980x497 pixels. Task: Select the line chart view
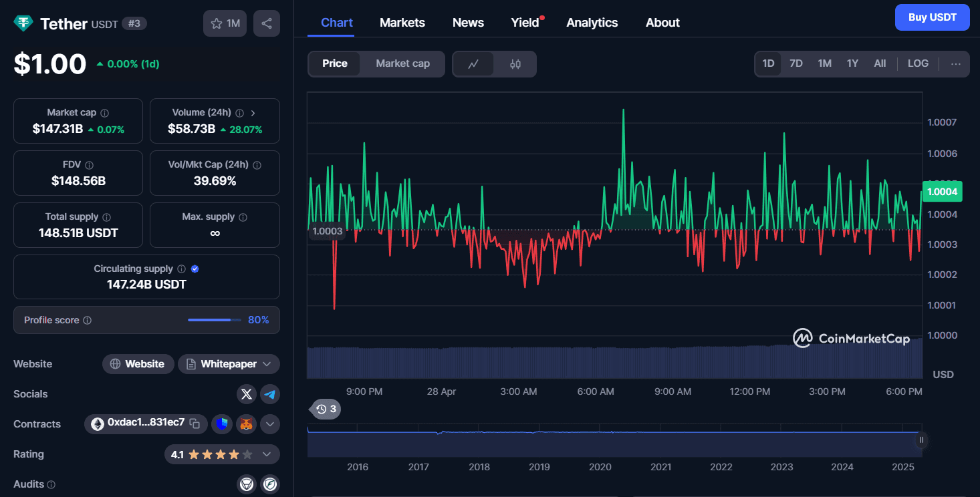pyautogui.click(x=473, y=64)
